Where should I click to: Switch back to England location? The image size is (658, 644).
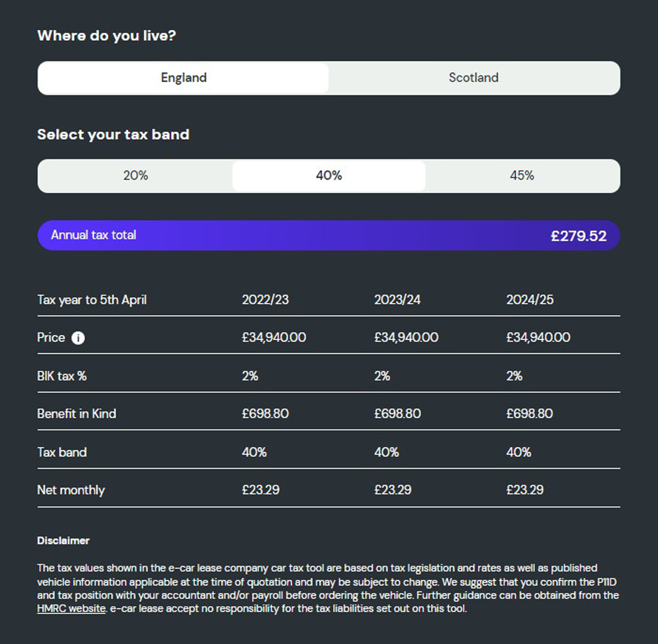point(184,78)
